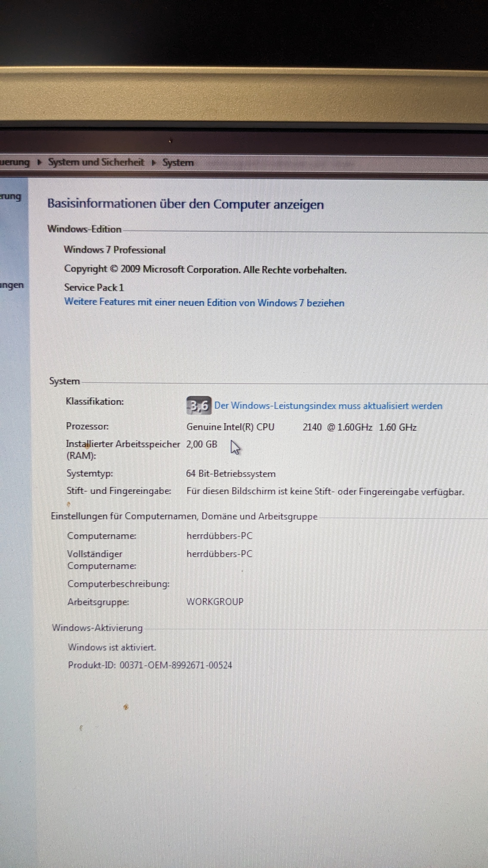Expand arrow before 'System' breadcrumb
Image resolution: width=488 pixels, height=868 pixels.
pyautogui.click(x=154, y=162)
